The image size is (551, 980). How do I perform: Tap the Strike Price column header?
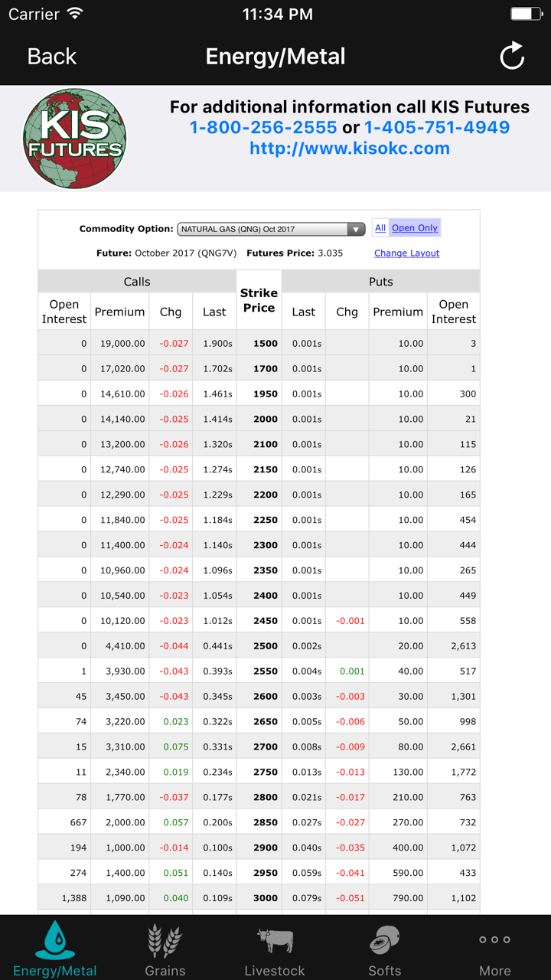(x=259, y=300)
